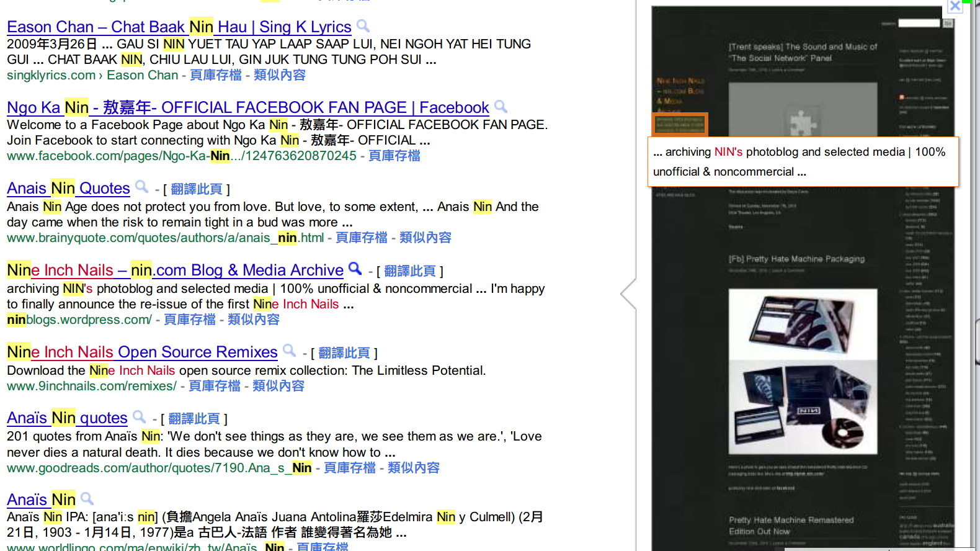980x551 pixels.
Task: Open 頁庫存檔 for goodreads.com result
Action: point(350,468)
